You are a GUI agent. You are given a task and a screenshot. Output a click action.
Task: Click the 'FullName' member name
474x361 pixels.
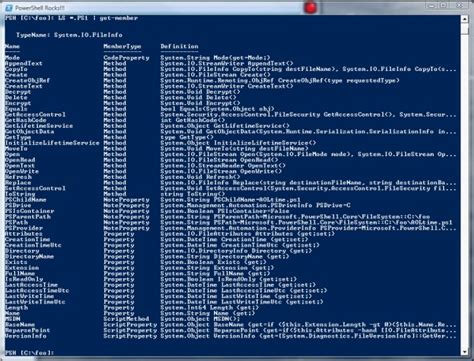[x=20, y=273]
